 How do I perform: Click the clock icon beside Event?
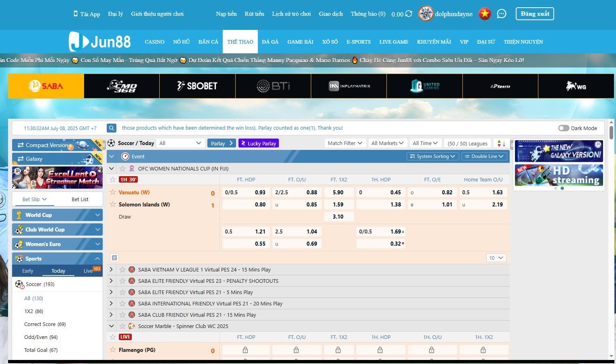coord(125,156)
